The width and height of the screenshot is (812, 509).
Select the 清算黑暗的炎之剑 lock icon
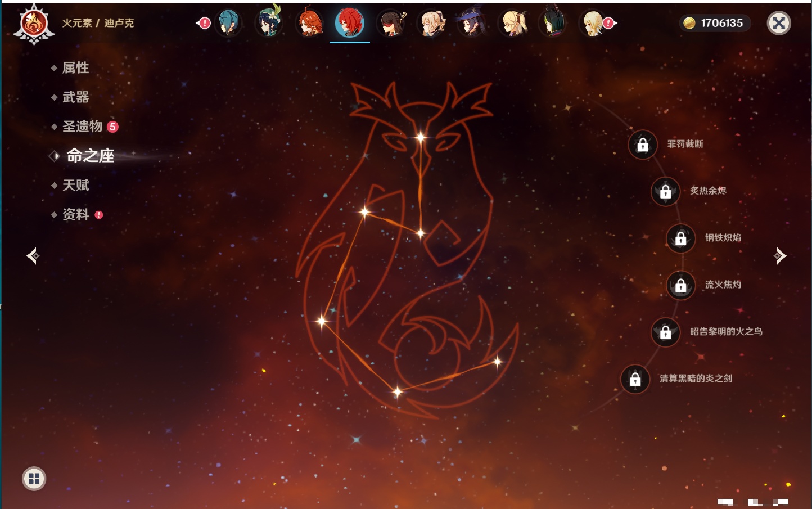(x=635, y=379)
